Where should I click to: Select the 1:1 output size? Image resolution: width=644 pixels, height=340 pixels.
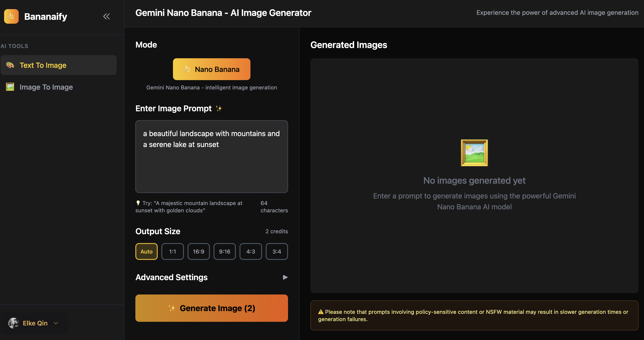[173, 251]
